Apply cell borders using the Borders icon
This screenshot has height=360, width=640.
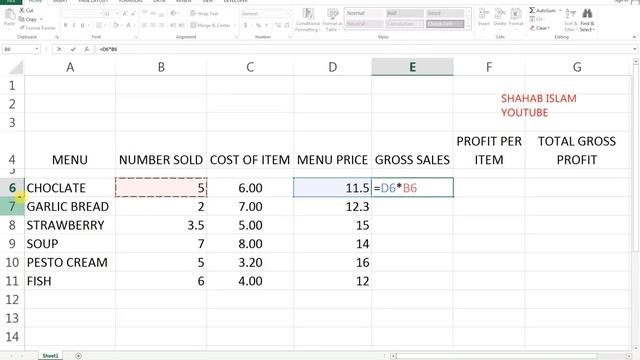pyautogui.click(x=98, y=25)
